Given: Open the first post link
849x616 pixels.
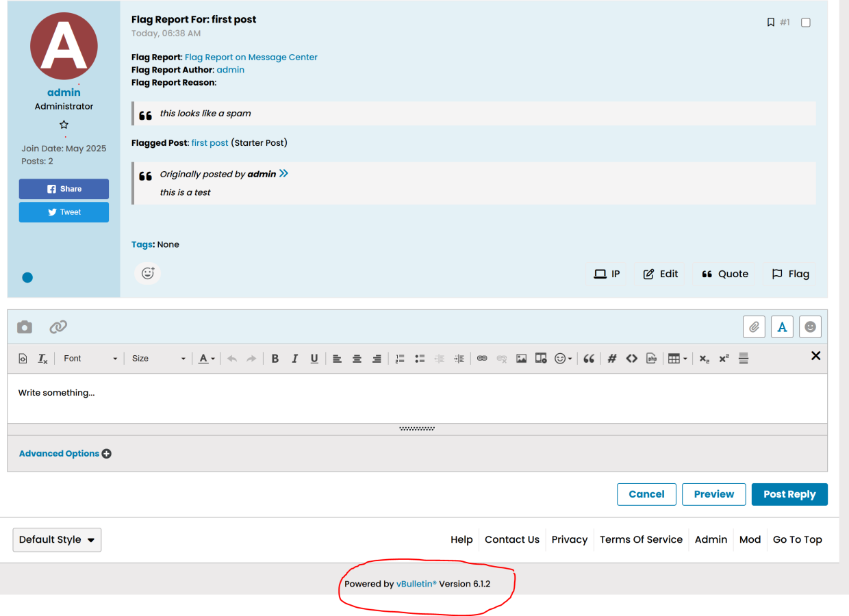Looking at the screenshot, I should tap(210, 143).
